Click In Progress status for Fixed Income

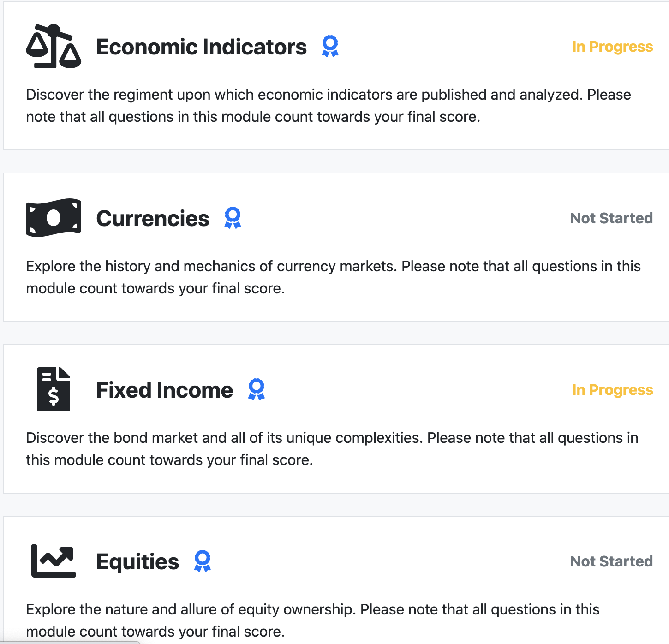(612, 390)
